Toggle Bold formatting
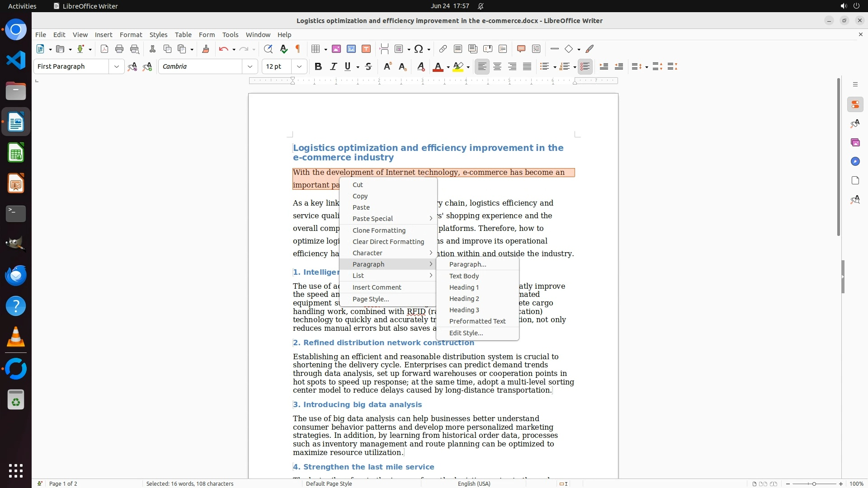Screen dimensions: 868x488 (x=318, y=67)
